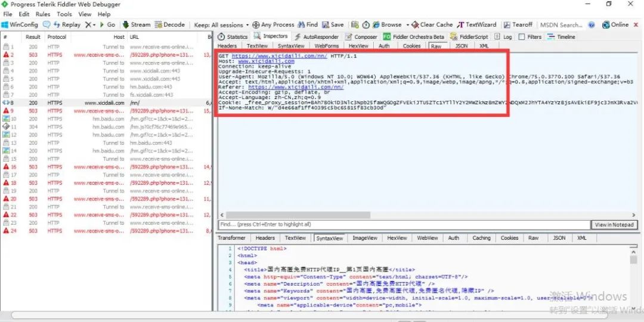Viewport: 644px width, 322px height.
Task: Toggle Stream mode in toolbar
Action: (136, 24)
